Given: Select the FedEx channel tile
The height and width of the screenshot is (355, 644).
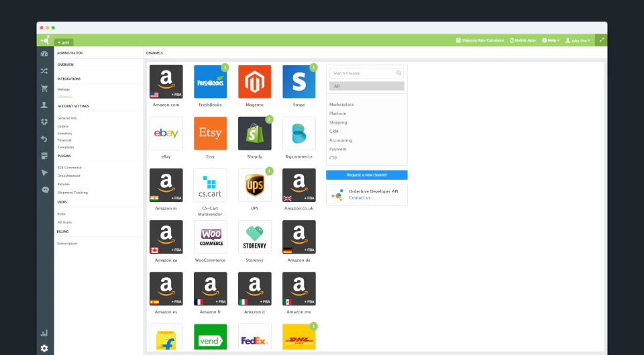Looking at the screenshot, I should pos(255,337).
